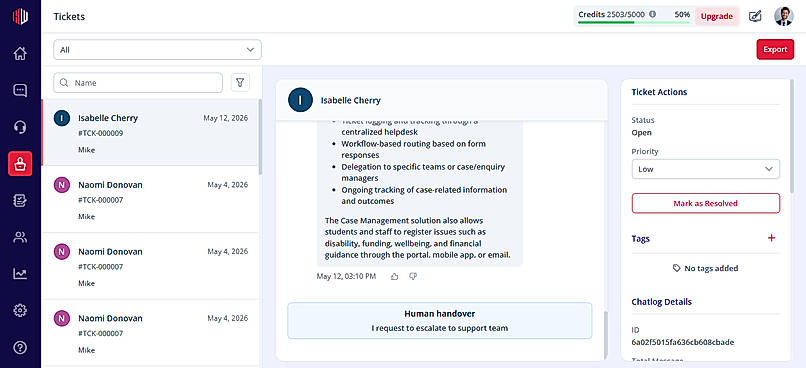Screen dimensions: 806x368
Task: Click the ticket list scrollbar
Action: click(x=260, y=136)
